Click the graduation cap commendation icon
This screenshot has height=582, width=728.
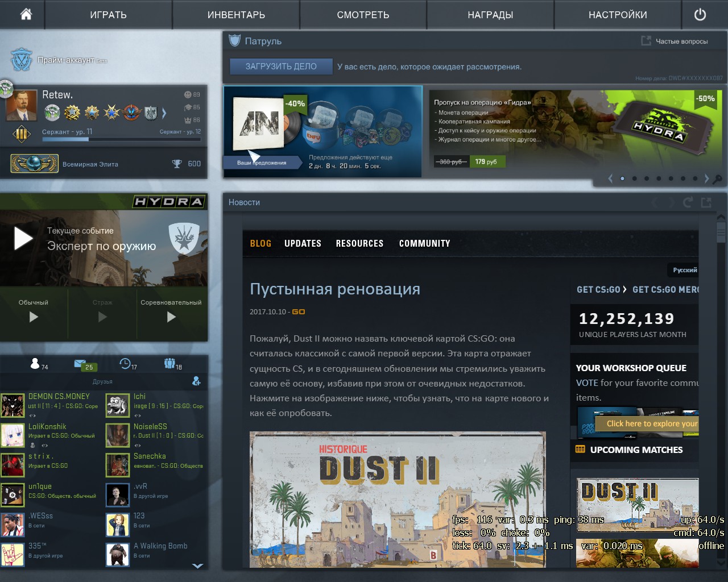[188, 107]
